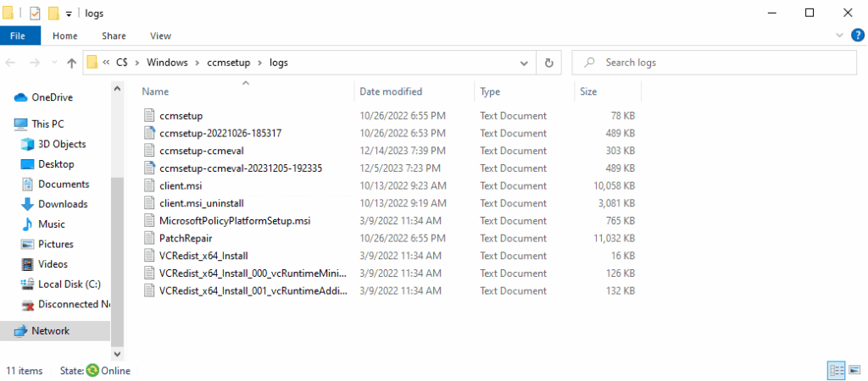Viewport: 868px width, 381px height.
Task: Select MicrosoftPolicyPlatformSetup.msi file icon
Action: [148, 221]
